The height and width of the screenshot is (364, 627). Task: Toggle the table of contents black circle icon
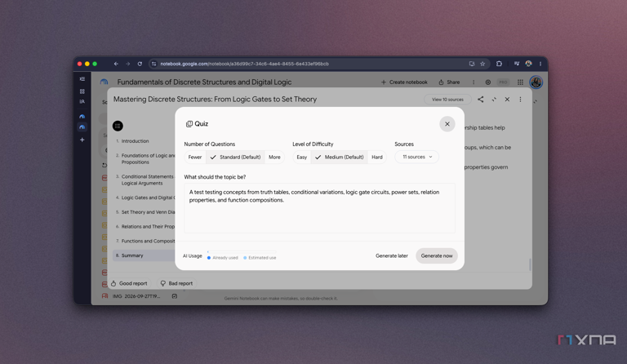118,126
